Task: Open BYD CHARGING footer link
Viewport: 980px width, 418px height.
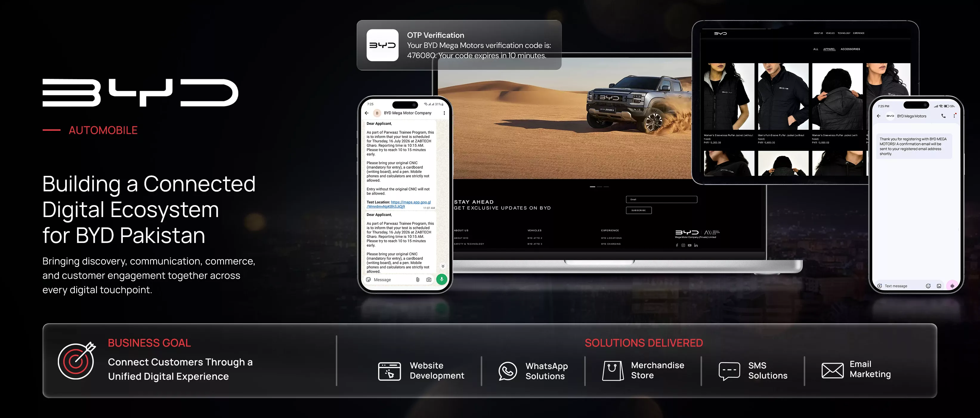Action: point(610,244)
